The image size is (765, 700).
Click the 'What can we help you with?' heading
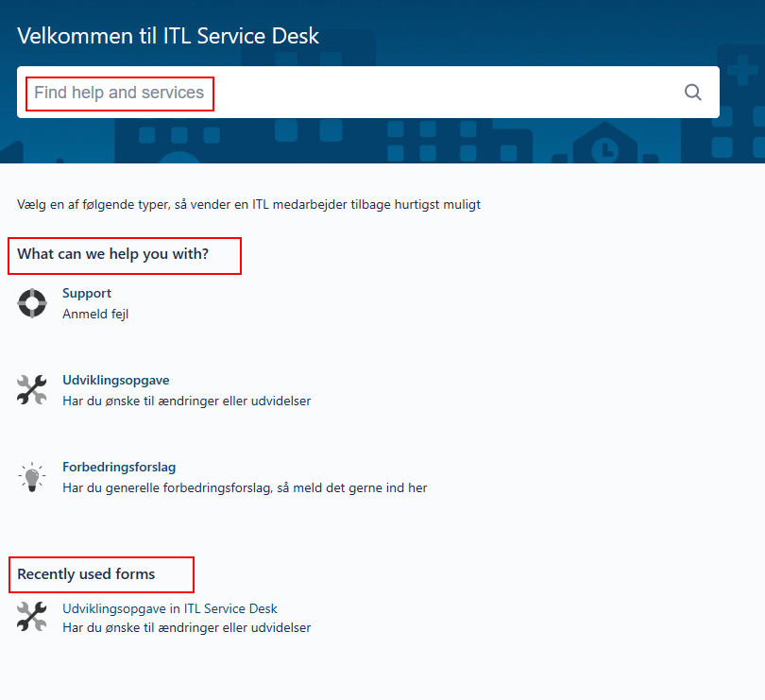(113, 254)
